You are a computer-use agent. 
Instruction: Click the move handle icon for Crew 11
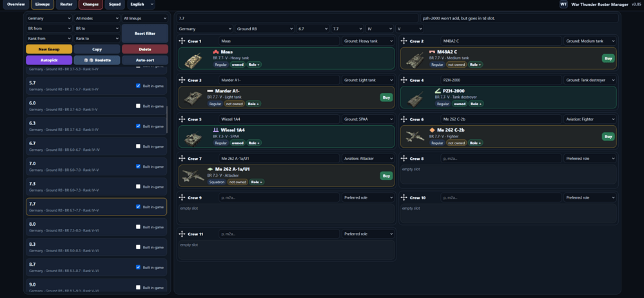(182, 234)
